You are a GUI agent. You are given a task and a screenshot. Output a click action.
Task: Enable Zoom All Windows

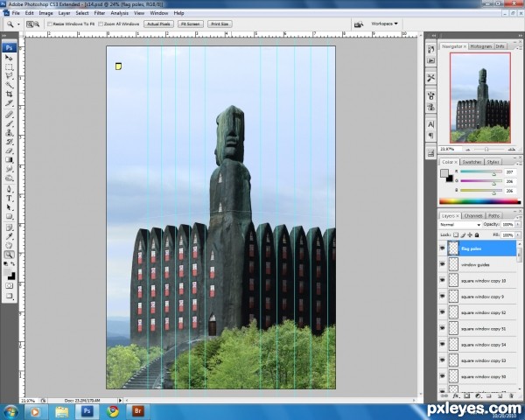[x=101, y=24]
